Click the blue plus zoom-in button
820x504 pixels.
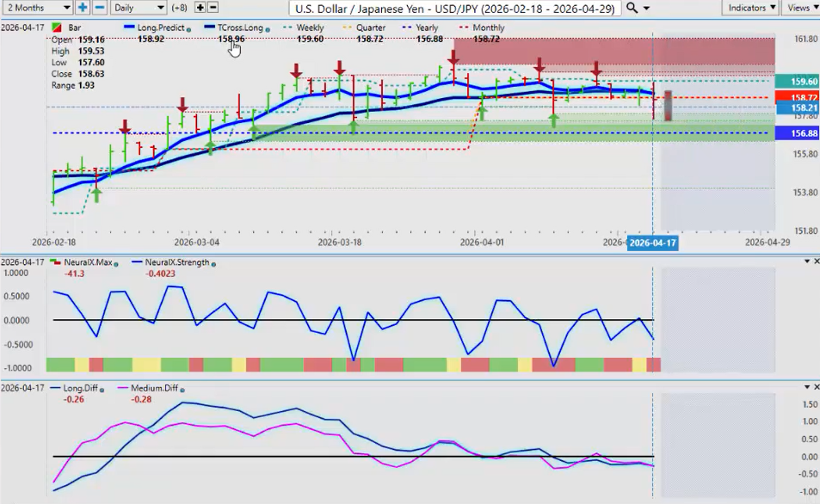pyautogui.click(x=83, y=8)
